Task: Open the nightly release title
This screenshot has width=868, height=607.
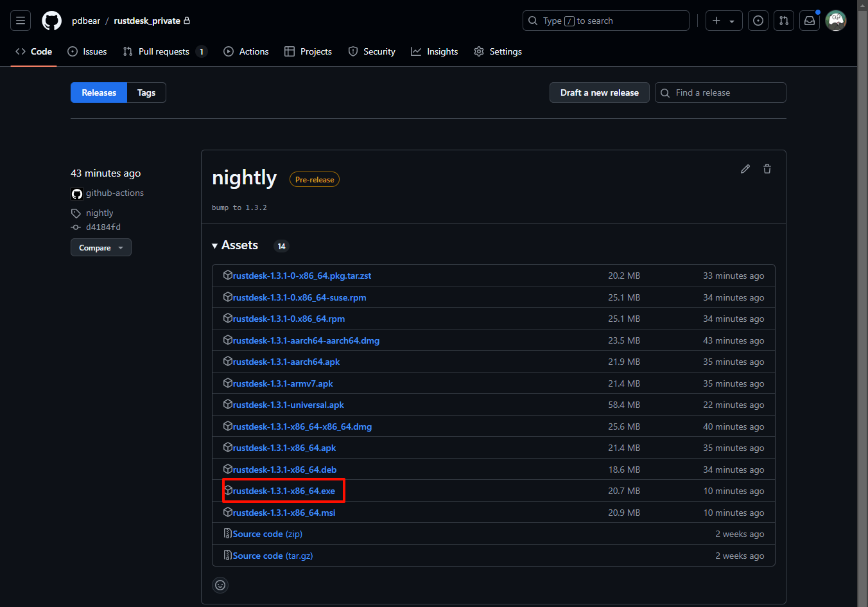Action: point(244,178)
